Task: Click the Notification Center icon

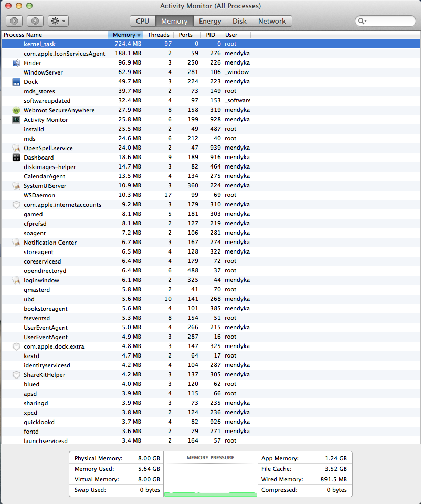Action: tap(16, 243)
